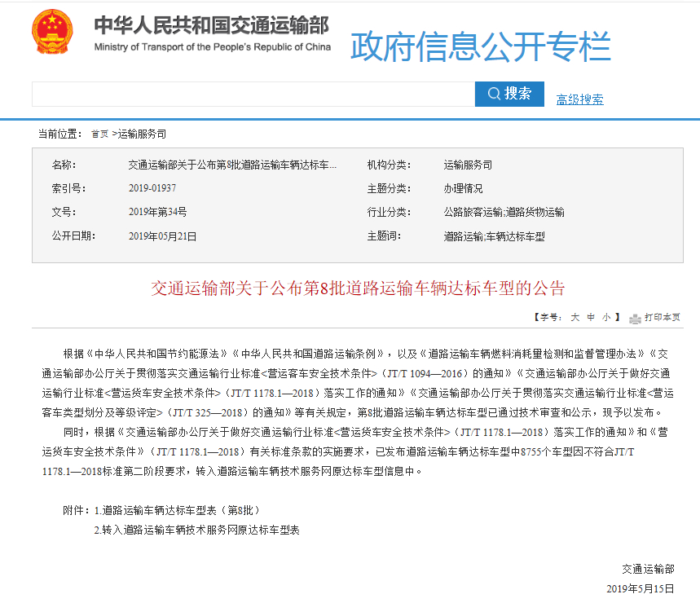
Task: Click the red announcement headline
Action: [x=358, y=288]
